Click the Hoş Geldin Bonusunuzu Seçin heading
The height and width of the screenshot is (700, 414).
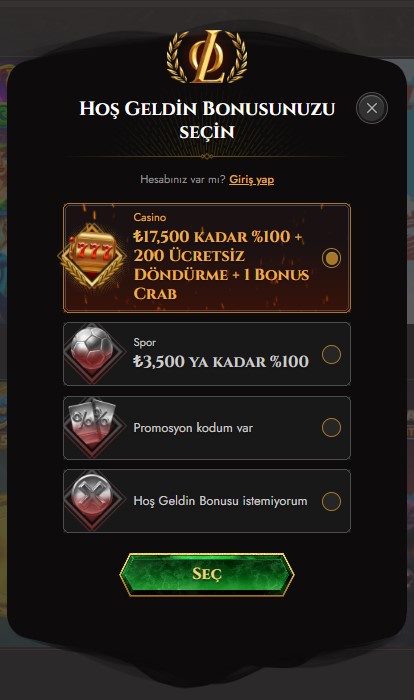[x=207, y=120]
